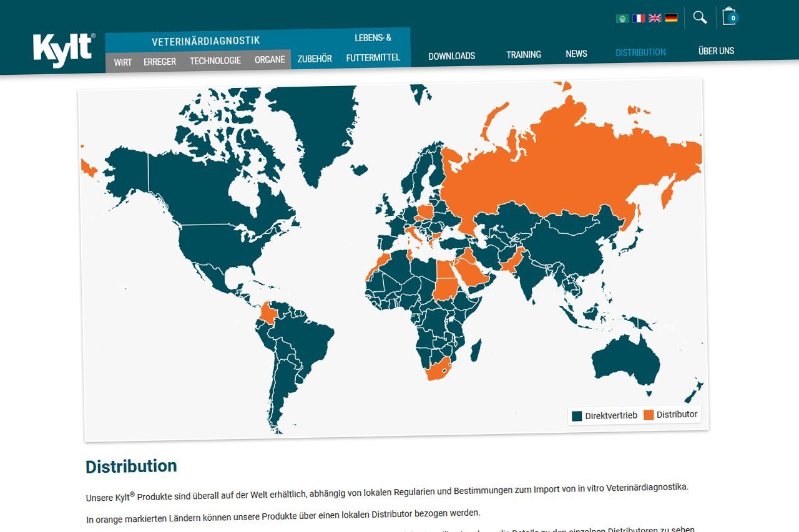Select the German flag language option
The width and height of the screenshot is (799, 532).
(x=671, y=18)
